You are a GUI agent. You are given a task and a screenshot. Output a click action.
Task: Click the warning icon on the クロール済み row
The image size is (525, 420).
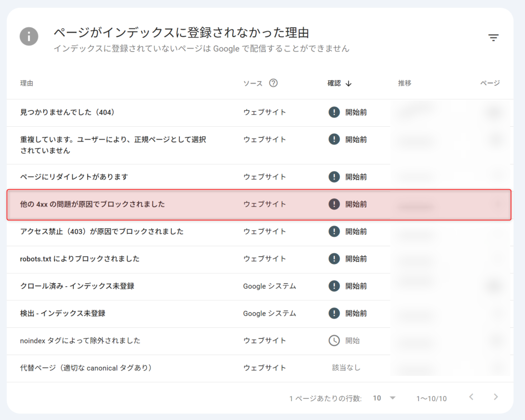coord(334,286)
